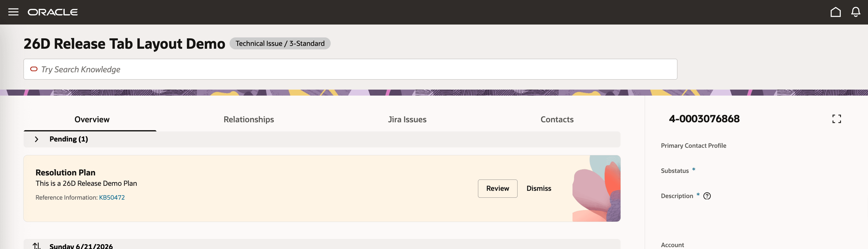Click the Technical Issue / 3-Standard badge

coord(280,43)
